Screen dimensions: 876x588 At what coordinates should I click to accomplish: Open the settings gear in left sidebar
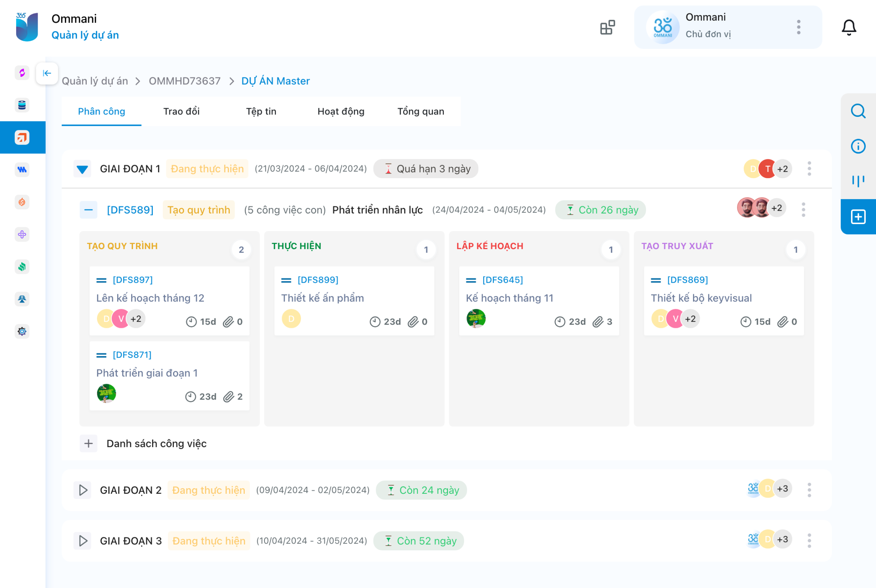pyautogui.click(x=22, y=331)
